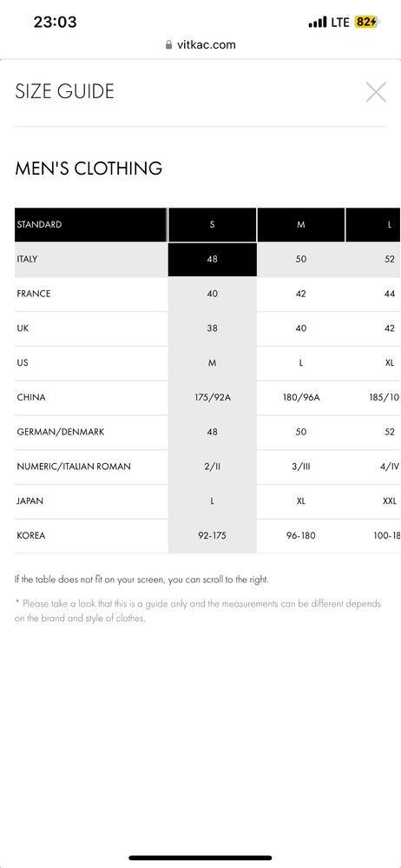Click the highlighted Italy size 48 cell
This screenshot has width=401, height=868.
coord(213,259)
